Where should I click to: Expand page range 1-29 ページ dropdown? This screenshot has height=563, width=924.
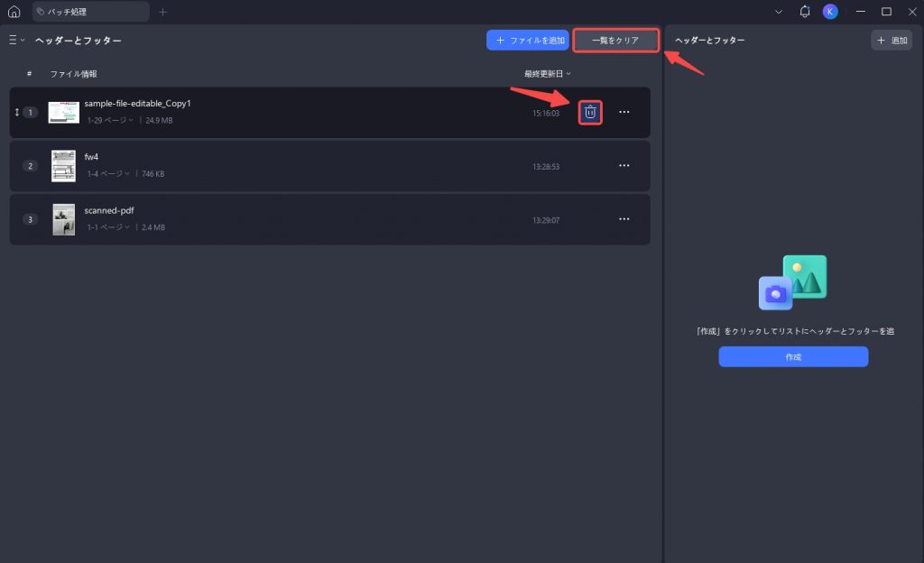[110, 120]
